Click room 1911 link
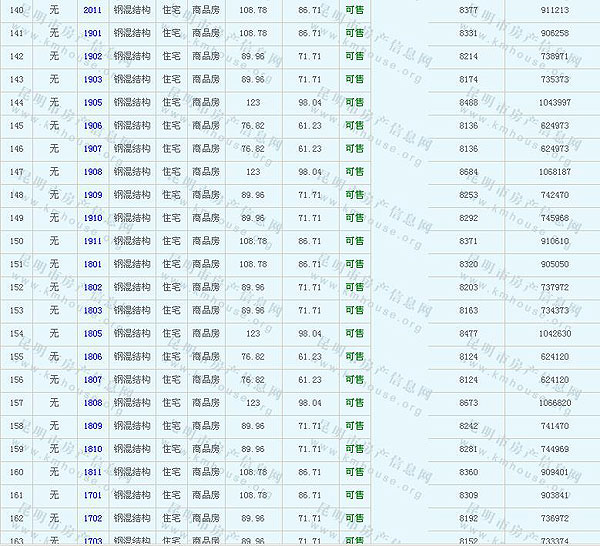This screenshot has width=600, height=546. (x=93, y=241)
